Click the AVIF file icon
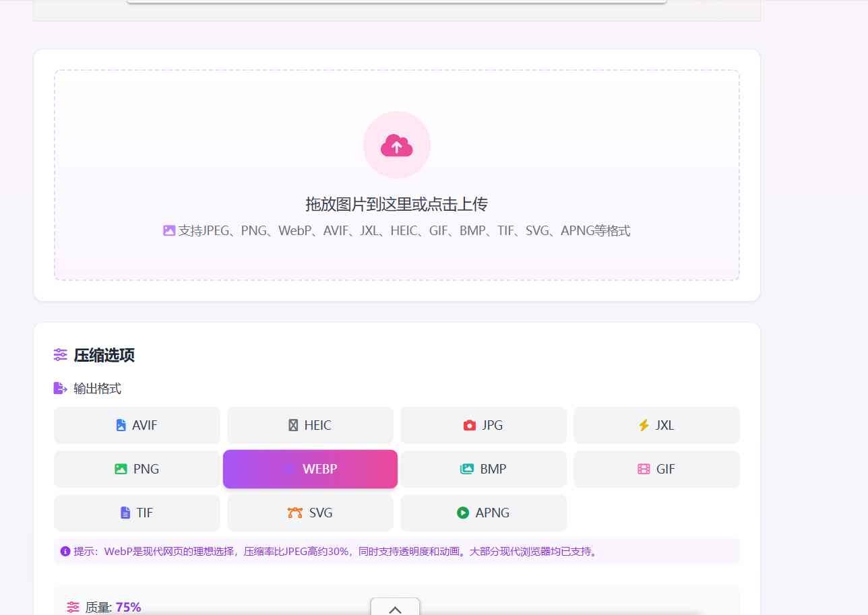 [121, 425]
